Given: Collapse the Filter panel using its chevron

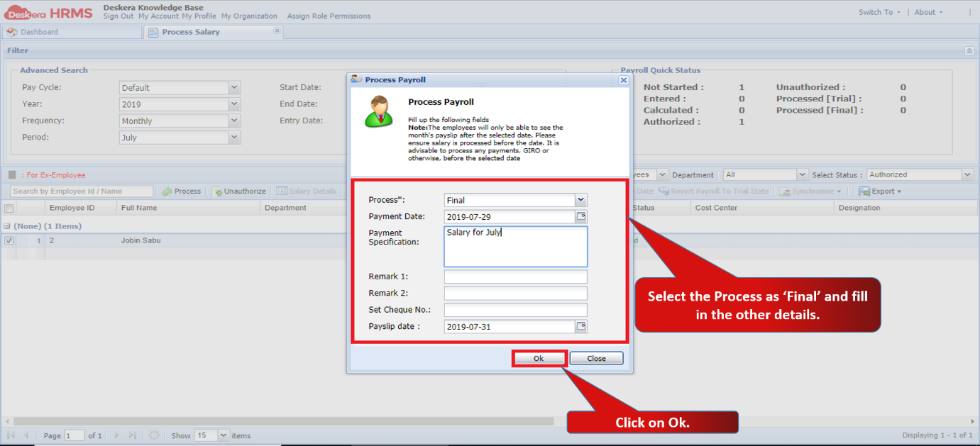Looking at the screenshot, I should 969,51.
